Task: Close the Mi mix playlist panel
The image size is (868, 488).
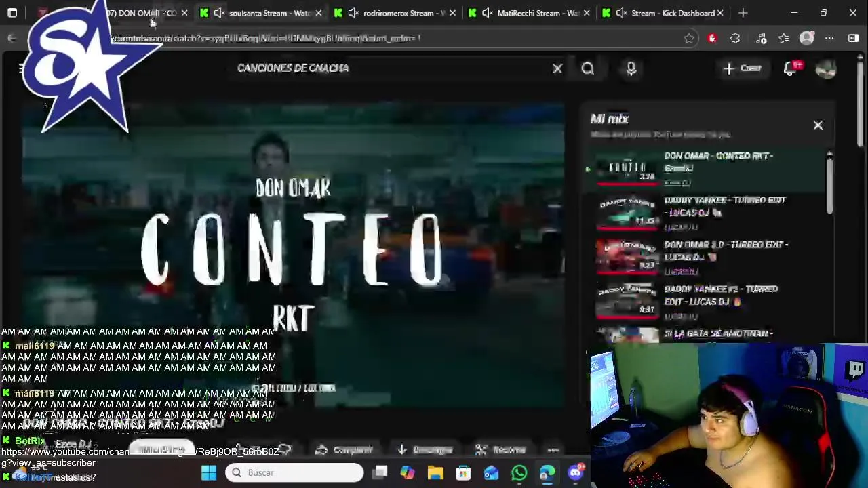Action: point(818,125)
